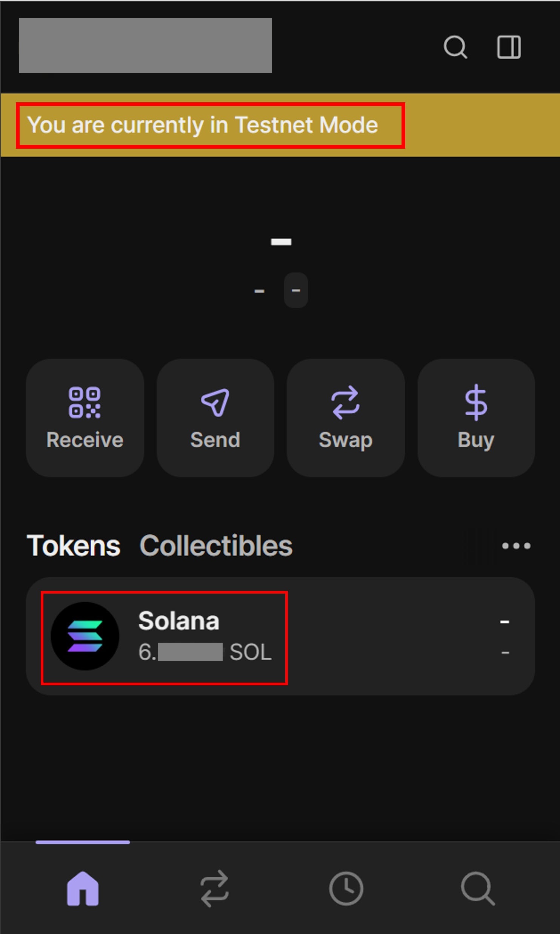Open swap tab in bottom navigation
560x934 pixels.
pyautogui.click(x=214, y=888)
